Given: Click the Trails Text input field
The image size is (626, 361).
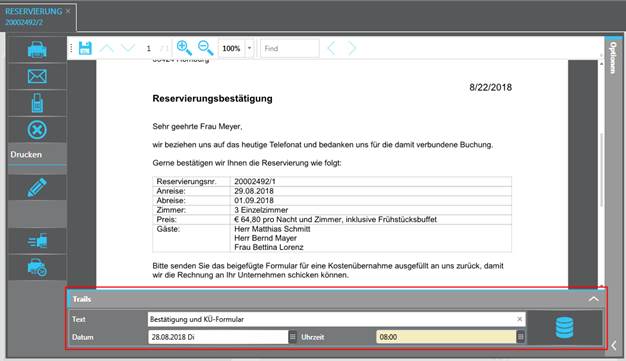Looking at the screenshot, I should tap(337, 319).
